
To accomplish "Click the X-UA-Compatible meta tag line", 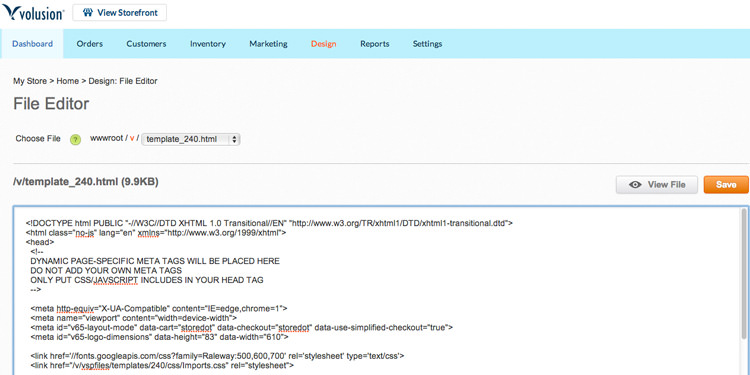I will point(159,308).
